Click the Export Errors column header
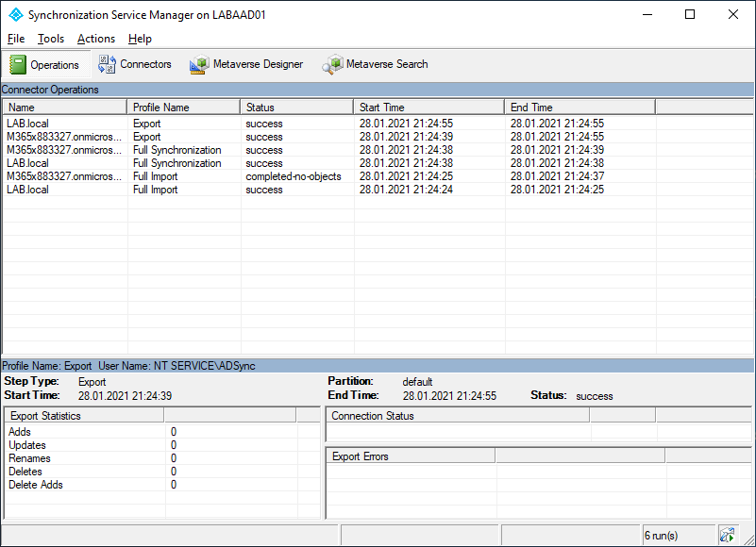Screen dimensions: 756x547 [x=412, y=456]
